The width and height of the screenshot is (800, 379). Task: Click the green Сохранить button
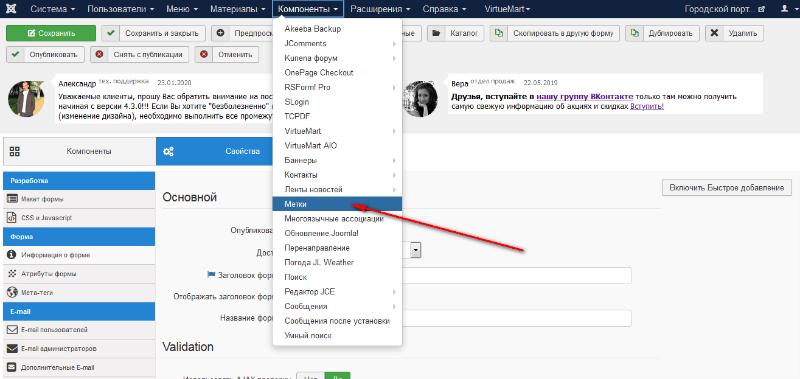click(51, 33)
